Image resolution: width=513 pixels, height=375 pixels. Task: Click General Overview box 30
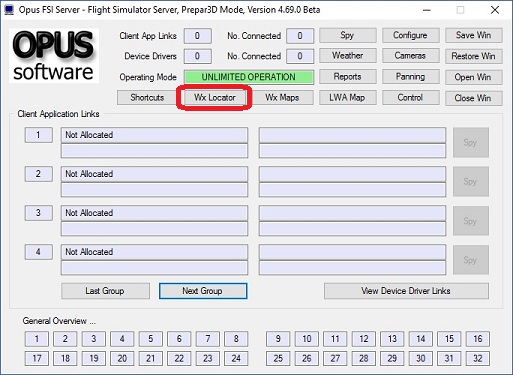tap(421, 359)
